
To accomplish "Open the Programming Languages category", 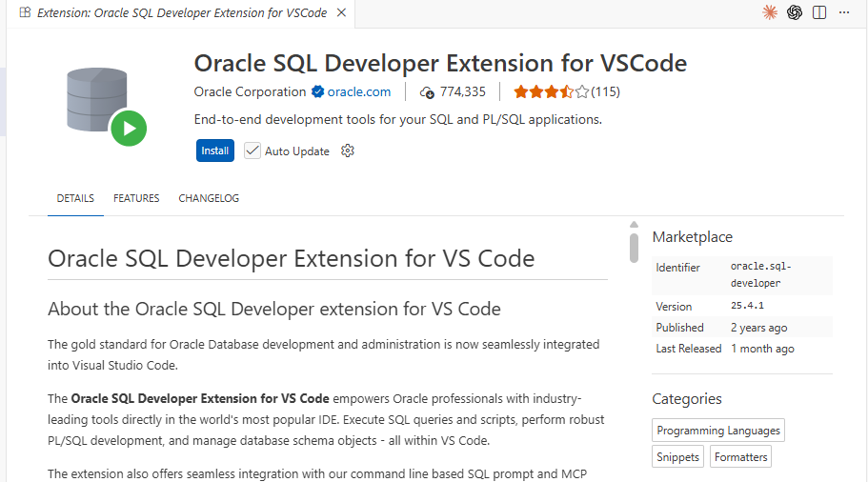I will click(x=718, y=431).
